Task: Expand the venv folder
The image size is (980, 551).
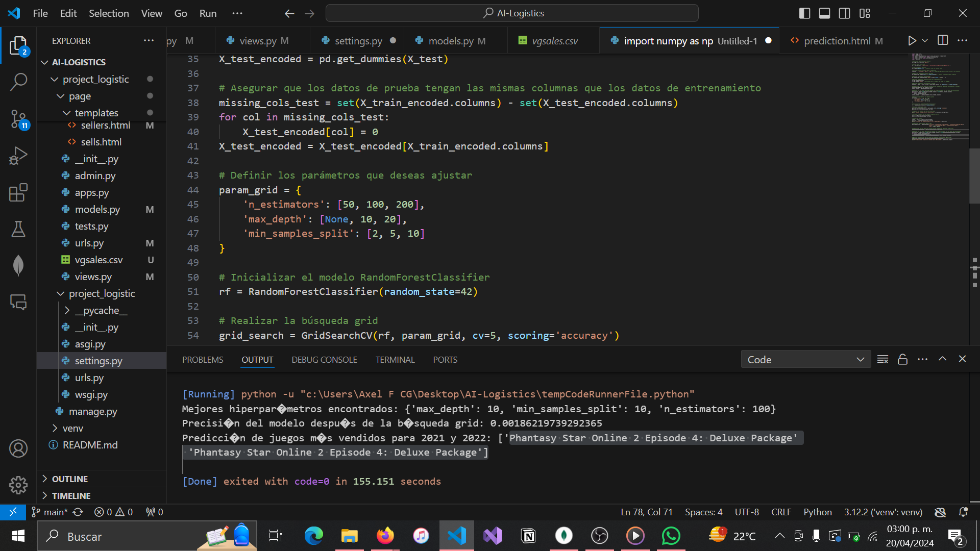Action: (72, 428)
